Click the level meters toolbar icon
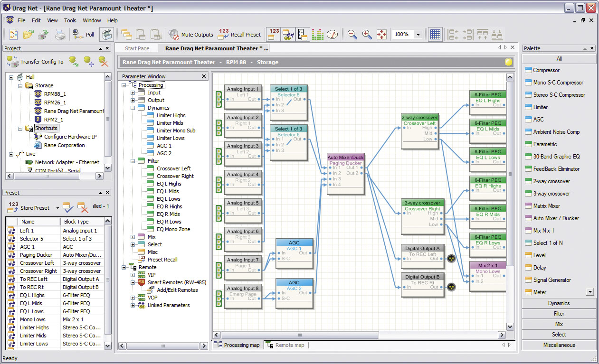The image size is (599, 364). click(x=318, y=35)
